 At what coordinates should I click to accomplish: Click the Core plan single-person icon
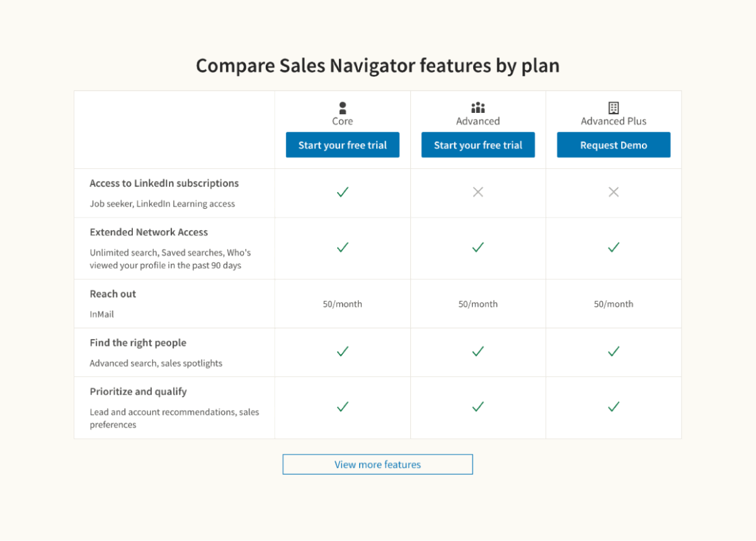click(x=343, y=108)
